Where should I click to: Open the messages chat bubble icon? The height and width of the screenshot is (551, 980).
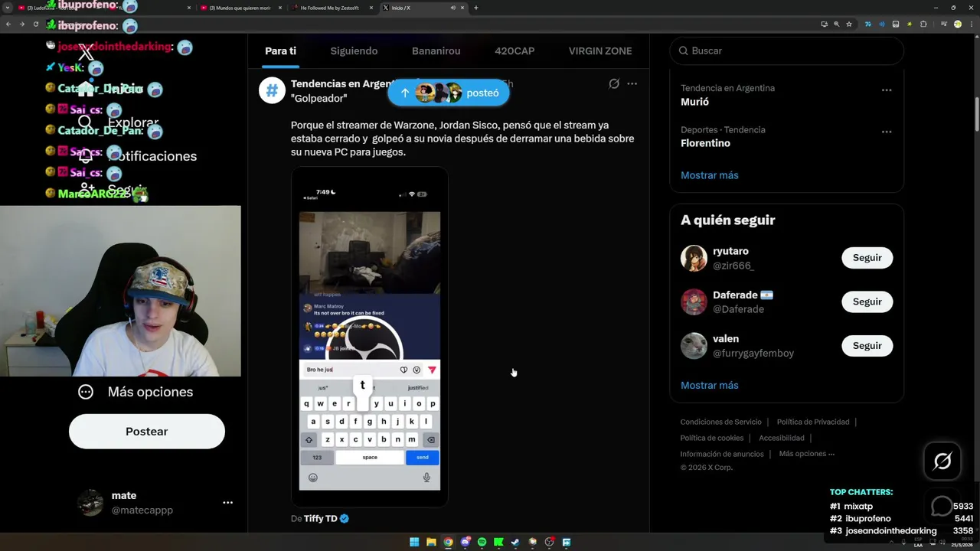click(941, 506)
